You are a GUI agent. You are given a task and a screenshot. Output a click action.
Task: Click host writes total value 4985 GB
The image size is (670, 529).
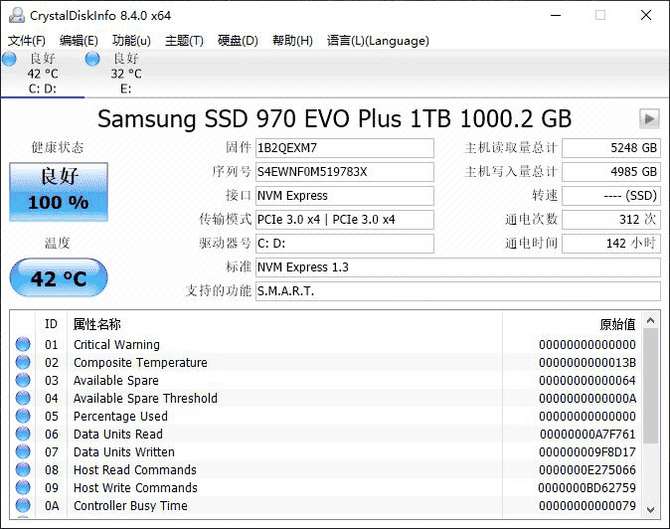point(611,172)
